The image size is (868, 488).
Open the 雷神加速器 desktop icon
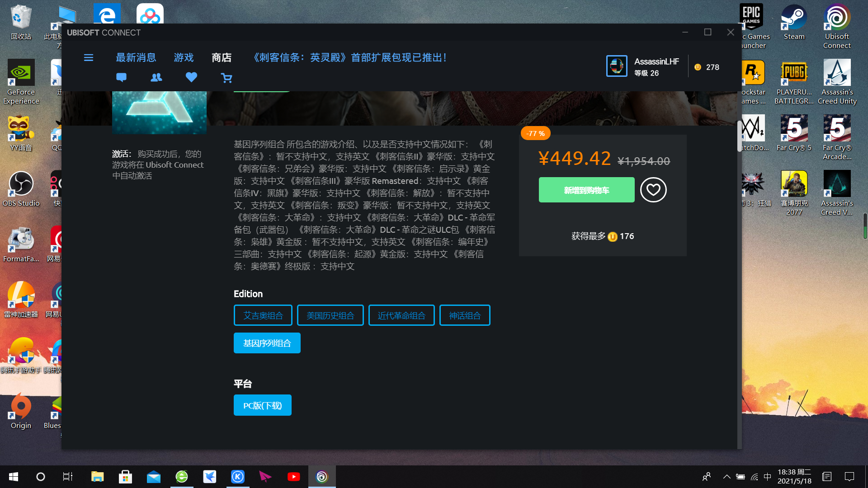pyautogui.click(x=21, y=300)
